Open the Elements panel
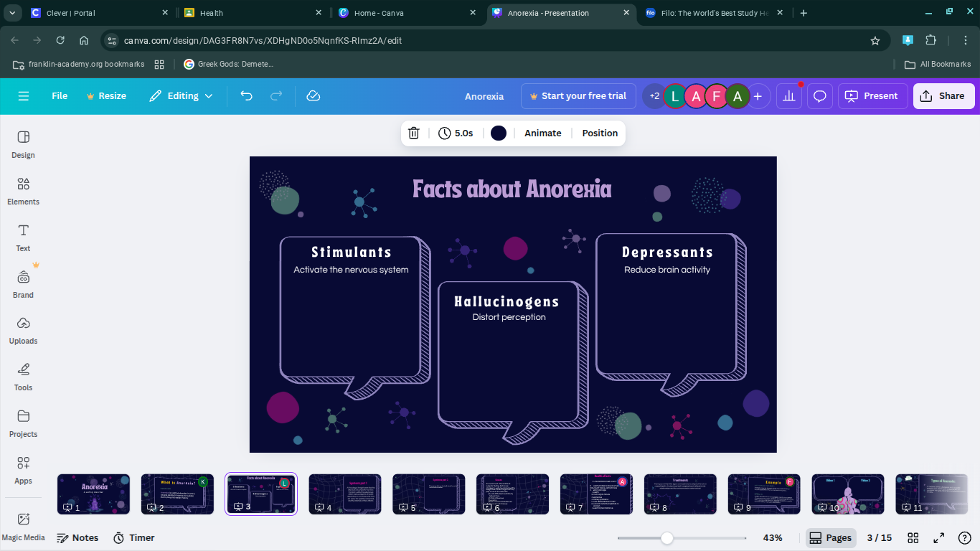Image resolution: width=980 pixels, height=551 pixels. coord(23,191)
